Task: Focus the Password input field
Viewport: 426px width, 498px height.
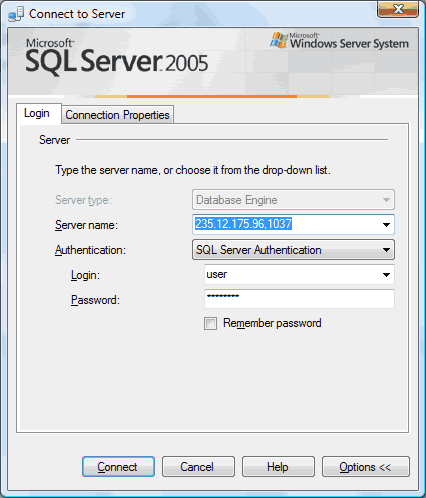Action: (299, 299)
